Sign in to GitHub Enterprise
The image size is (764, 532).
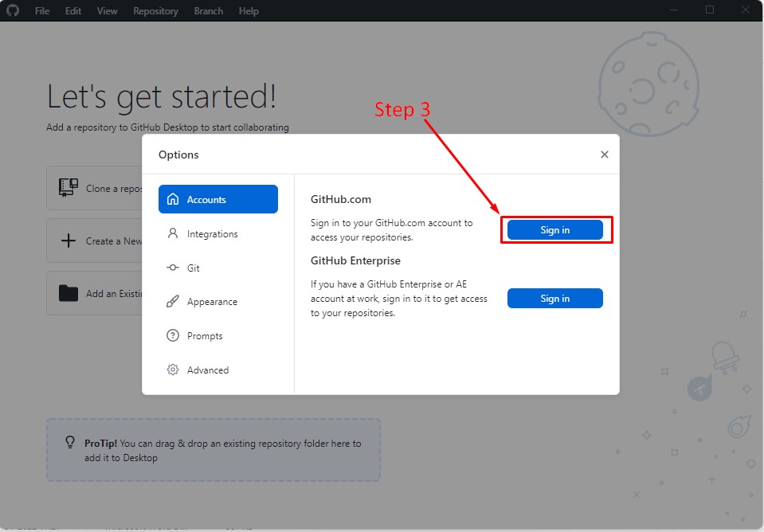(555, 298)
